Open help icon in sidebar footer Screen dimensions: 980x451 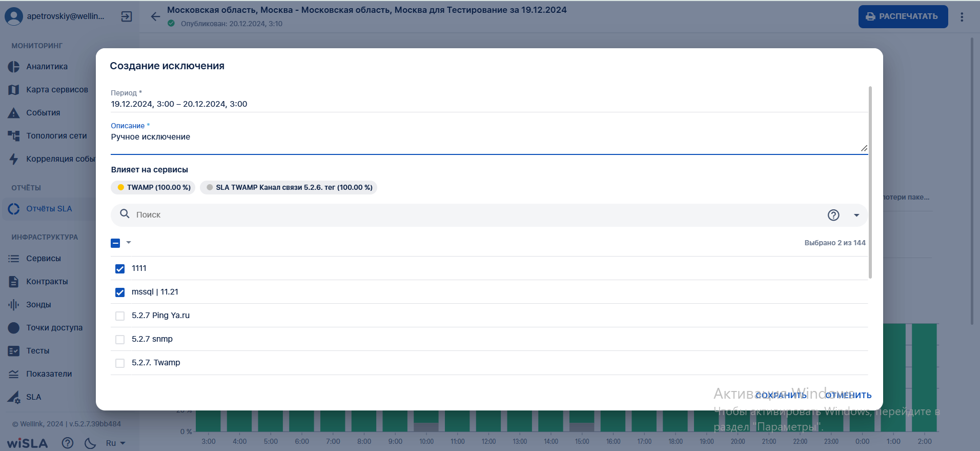click(x=68, y=443)
